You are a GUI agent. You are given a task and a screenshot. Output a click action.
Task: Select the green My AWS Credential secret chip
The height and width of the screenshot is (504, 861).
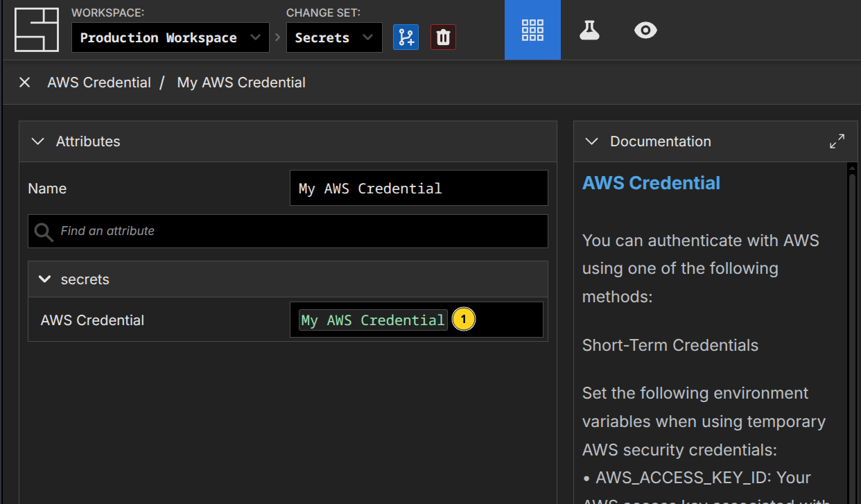(x=373, y=320)
